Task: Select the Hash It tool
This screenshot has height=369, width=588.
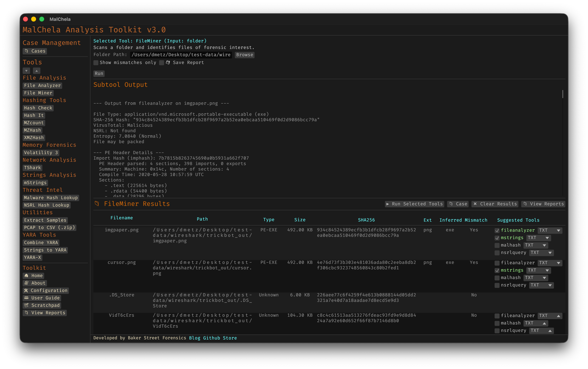Action: point(34,115)
